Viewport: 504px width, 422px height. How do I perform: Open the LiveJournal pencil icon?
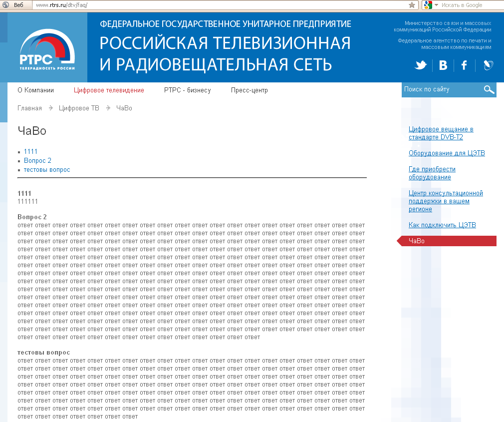(488, 65)
